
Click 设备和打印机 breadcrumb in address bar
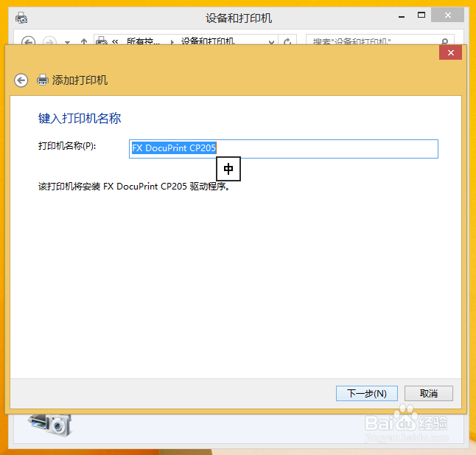coord(208,41)
